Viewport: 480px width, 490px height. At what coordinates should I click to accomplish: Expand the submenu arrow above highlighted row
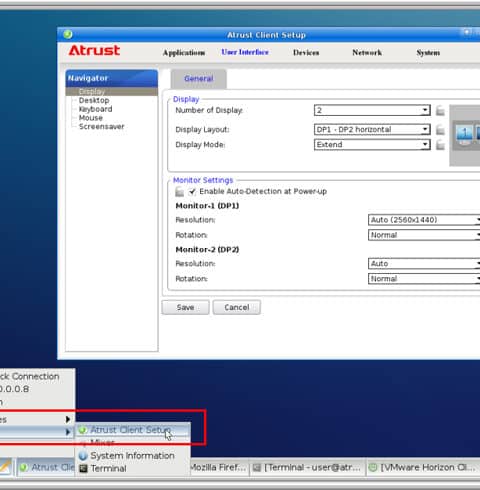(x=68, y=419)
